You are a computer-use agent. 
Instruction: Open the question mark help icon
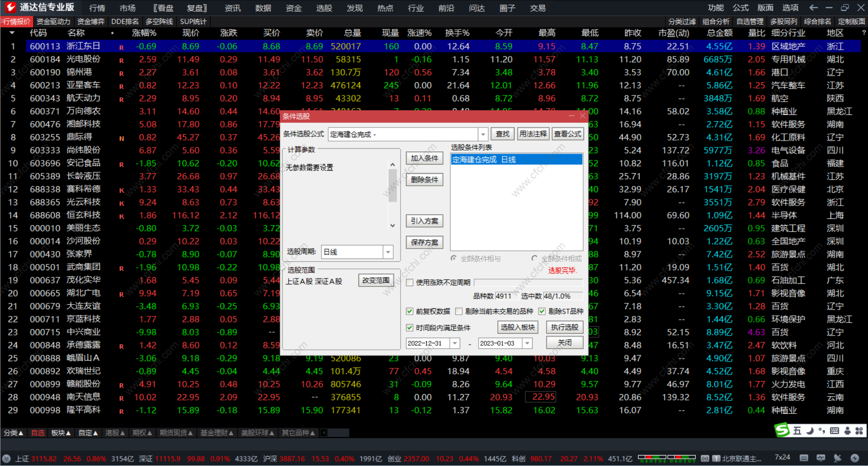864,33
